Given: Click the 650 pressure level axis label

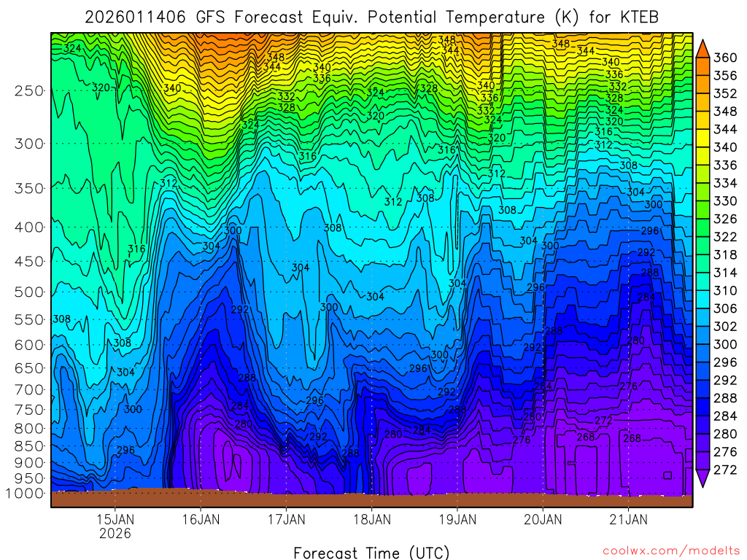Looking at the screenshot, I should (x=28, y=368).
